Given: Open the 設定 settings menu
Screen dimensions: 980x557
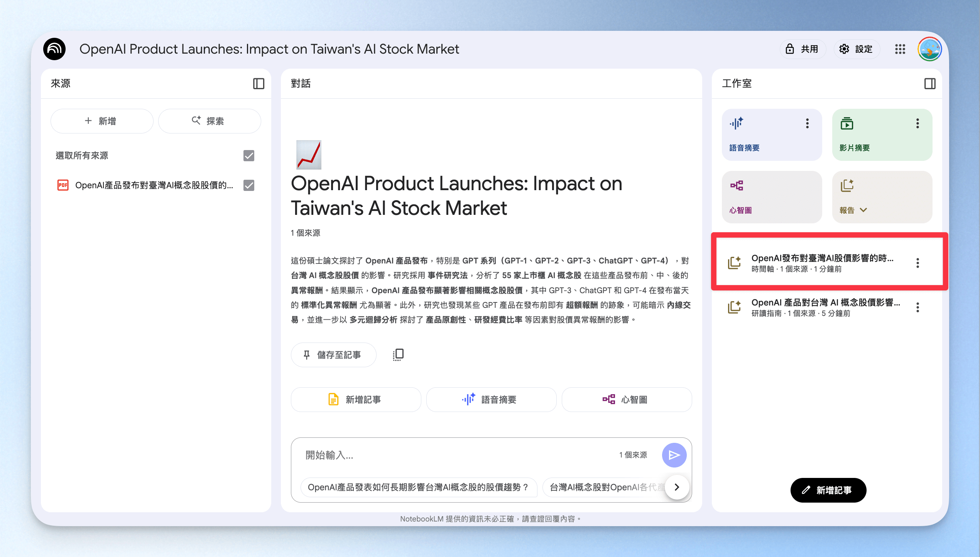Looking at the screenshot, I should 857,49.
